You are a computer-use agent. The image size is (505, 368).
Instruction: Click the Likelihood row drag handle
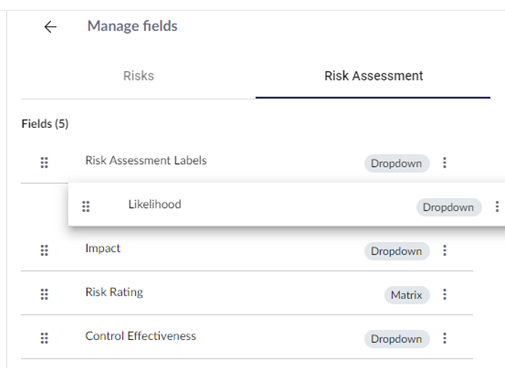pos(86,207)
